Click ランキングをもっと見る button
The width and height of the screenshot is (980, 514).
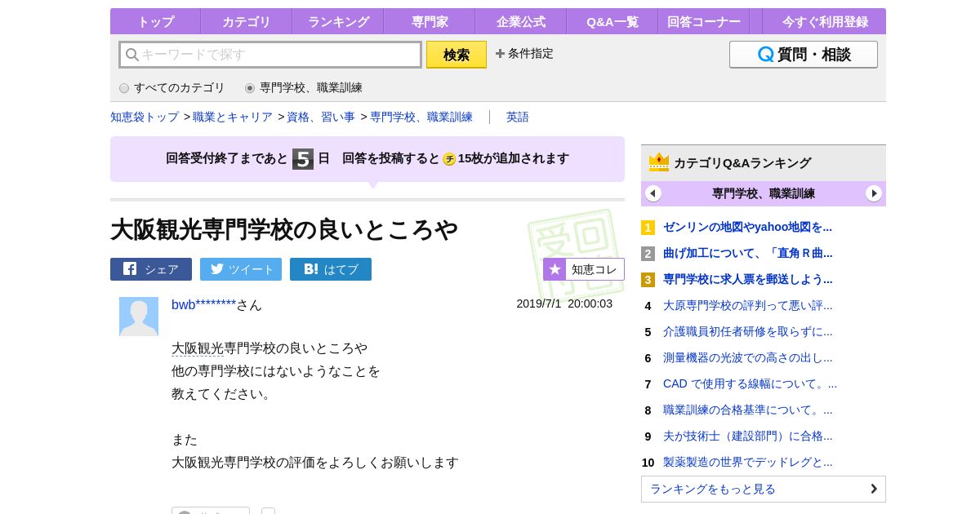click(x=764, y=489)
